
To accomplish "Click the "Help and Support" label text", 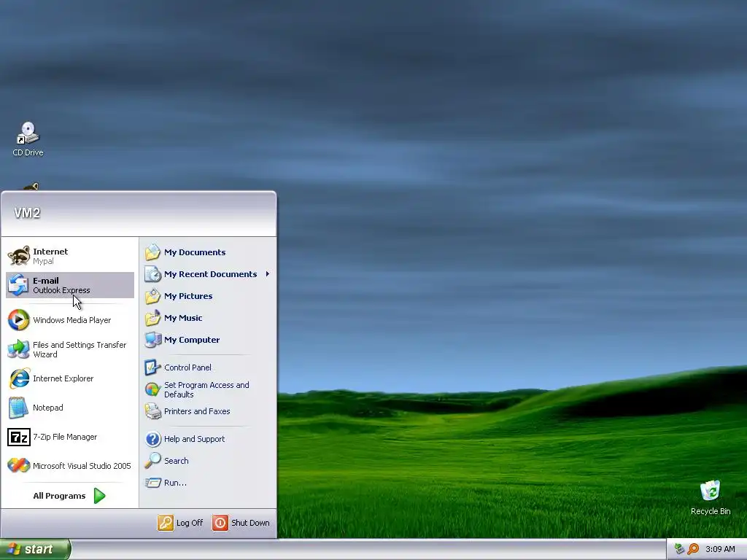I will (x=194, y=438).
